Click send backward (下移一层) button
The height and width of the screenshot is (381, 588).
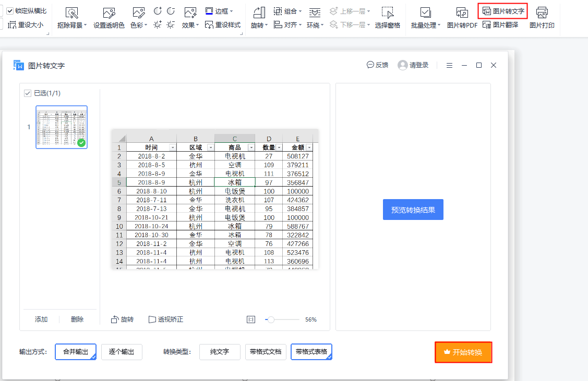[350, 24]
